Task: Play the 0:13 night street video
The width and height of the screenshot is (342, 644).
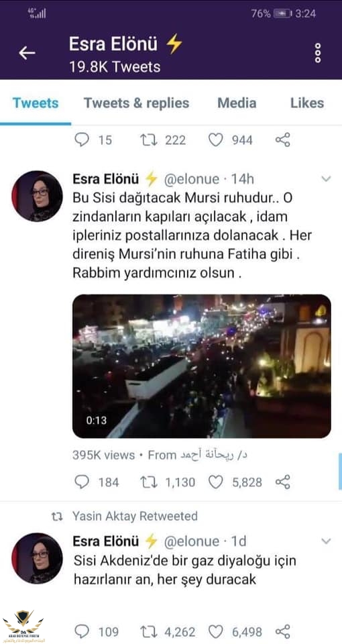Action: (202, 366)
